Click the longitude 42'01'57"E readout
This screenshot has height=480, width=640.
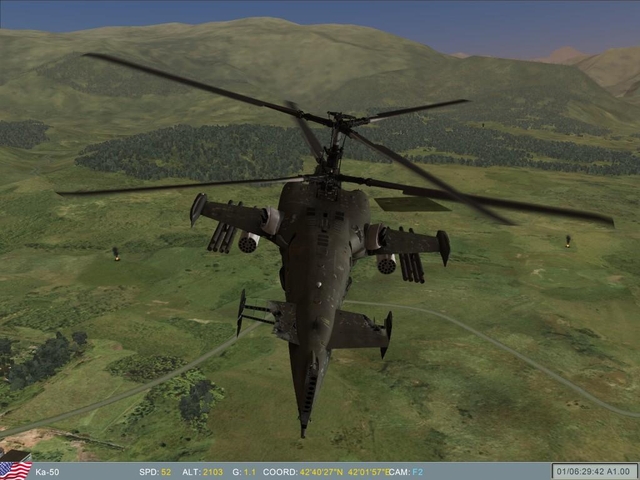pyautogui.click(x=369, y=472)
